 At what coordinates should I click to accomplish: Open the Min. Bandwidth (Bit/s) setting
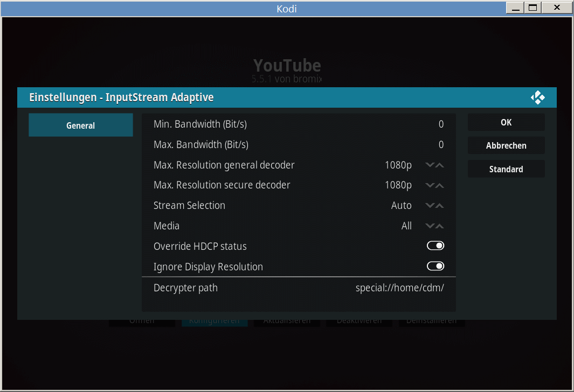tap(299, 124)
